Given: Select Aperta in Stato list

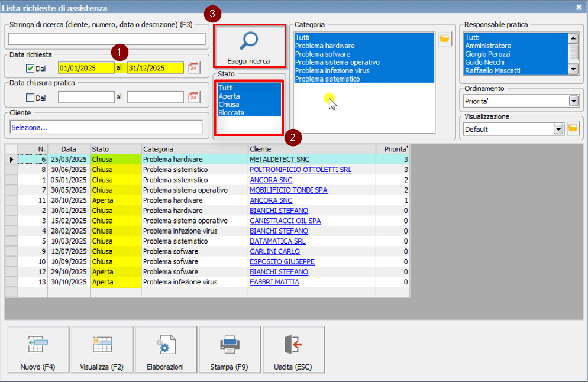Looking at the screenshot, I should coord(229,96).
